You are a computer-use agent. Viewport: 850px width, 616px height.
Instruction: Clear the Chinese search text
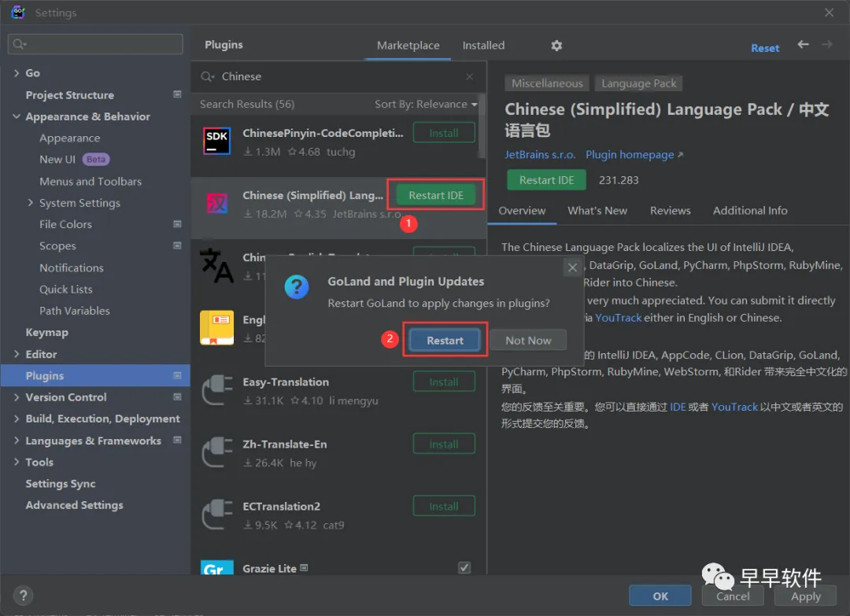coord(469,77)
